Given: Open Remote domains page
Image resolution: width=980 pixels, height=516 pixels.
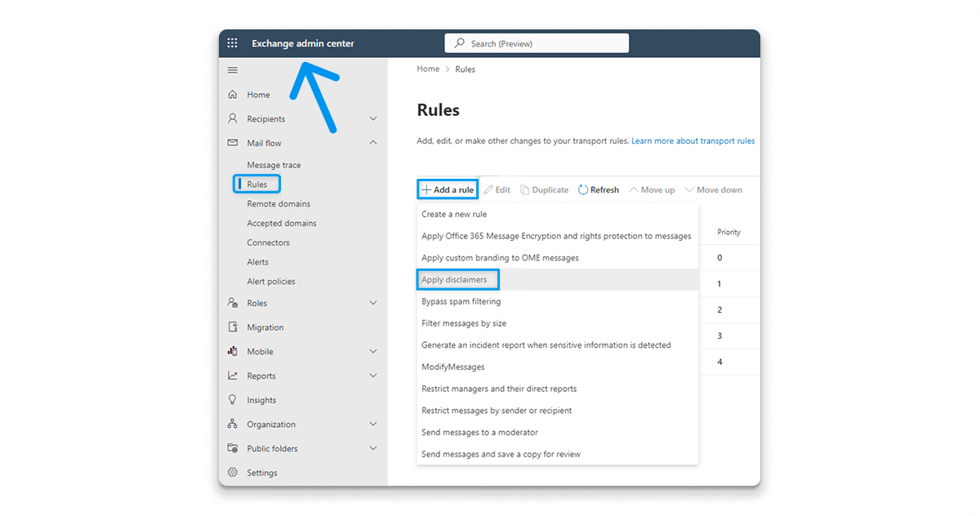Looking at the screenshot, I should (x=278, y=204).
